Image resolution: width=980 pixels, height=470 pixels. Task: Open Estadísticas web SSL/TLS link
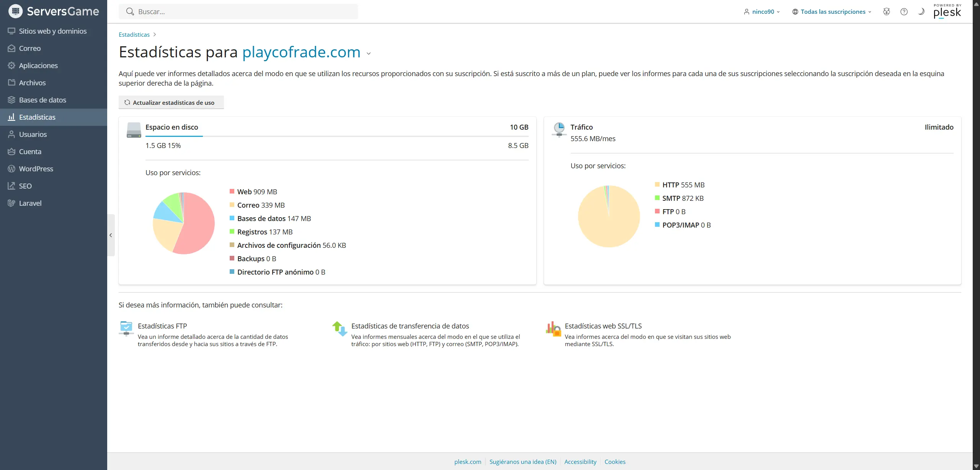tap(603, 326)
